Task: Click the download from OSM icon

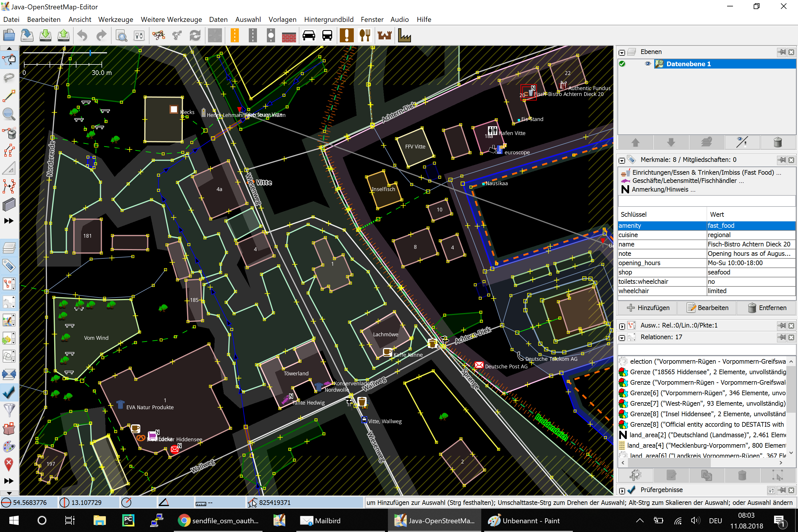Action: point(45,36)
